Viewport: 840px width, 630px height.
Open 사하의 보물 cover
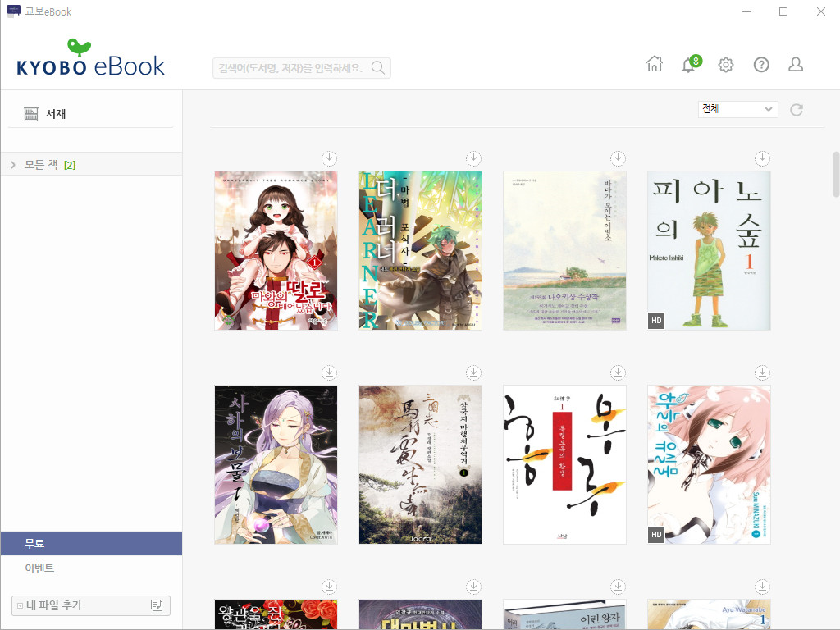pos(276,464)
